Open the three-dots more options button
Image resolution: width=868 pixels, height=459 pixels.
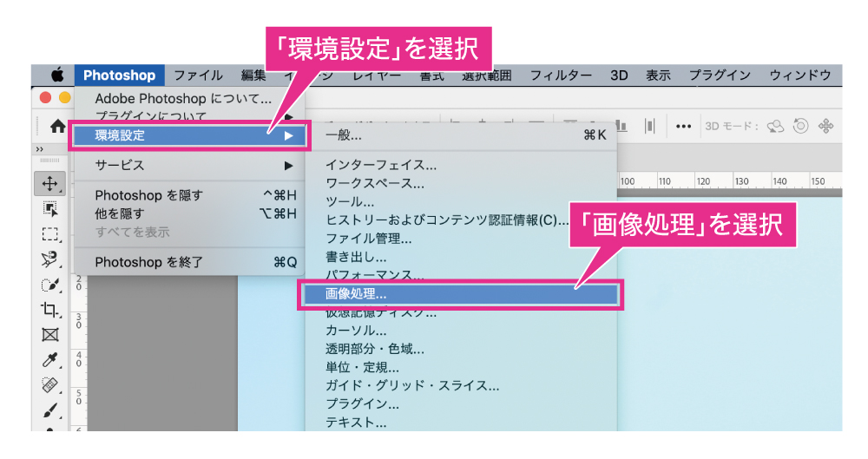(683, 126)
